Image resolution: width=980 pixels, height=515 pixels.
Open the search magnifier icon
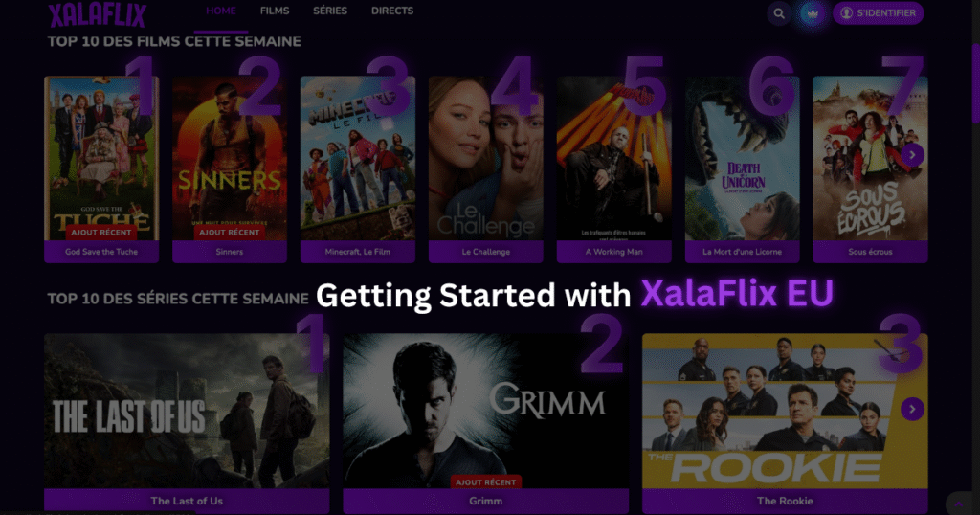[779, 13]
